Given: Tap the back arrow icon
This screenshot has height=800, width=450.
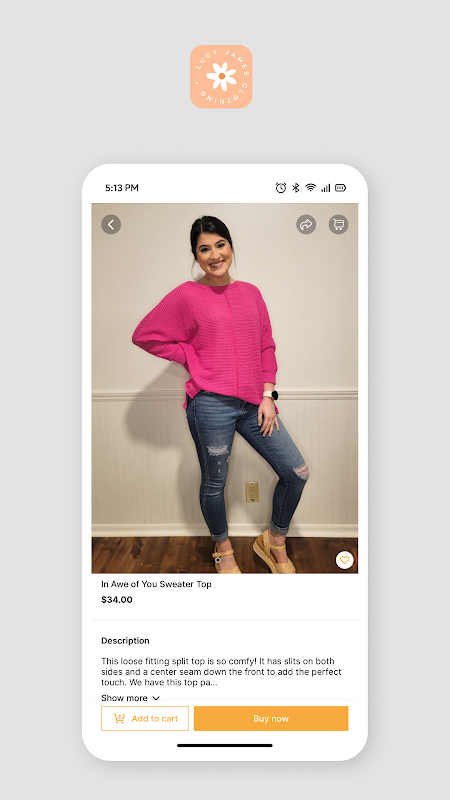Looking at the screenshot, I should pyautogui.click(x=111, y=224).
